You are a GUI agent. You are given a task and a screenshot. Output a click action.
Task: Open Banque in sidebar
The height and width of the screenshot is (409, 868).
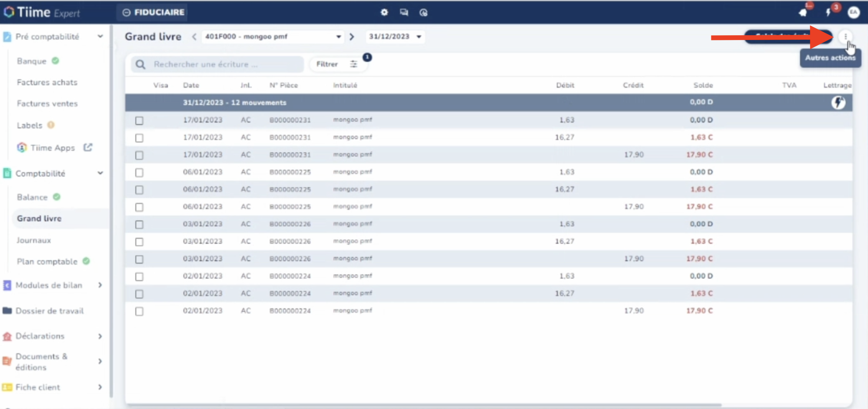[x=32, y=61]
